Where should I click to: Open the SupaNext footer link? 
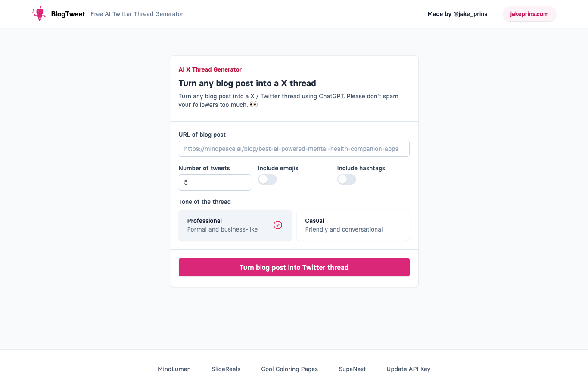352,369
